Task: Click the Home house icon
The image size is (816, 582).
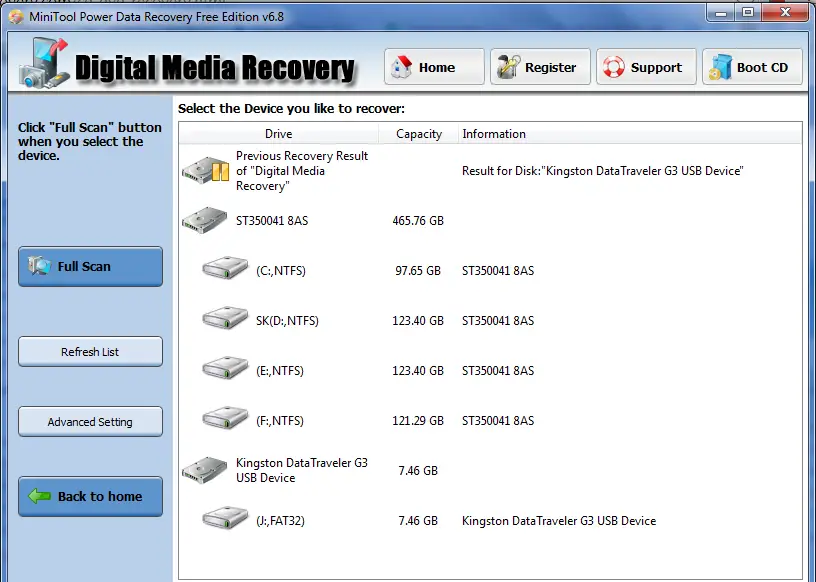Action: [x=401, y=67]
